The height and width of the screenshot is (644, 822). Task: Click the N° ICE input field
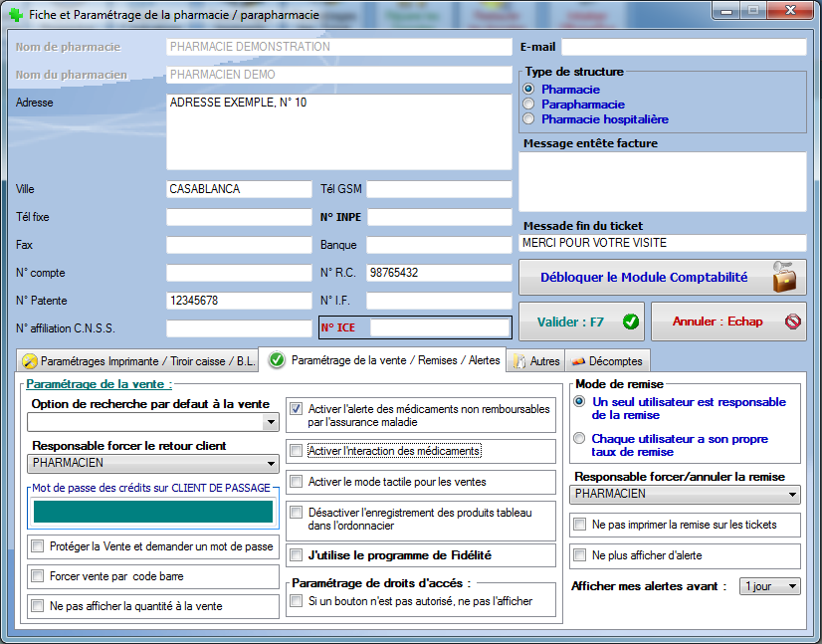439,327
